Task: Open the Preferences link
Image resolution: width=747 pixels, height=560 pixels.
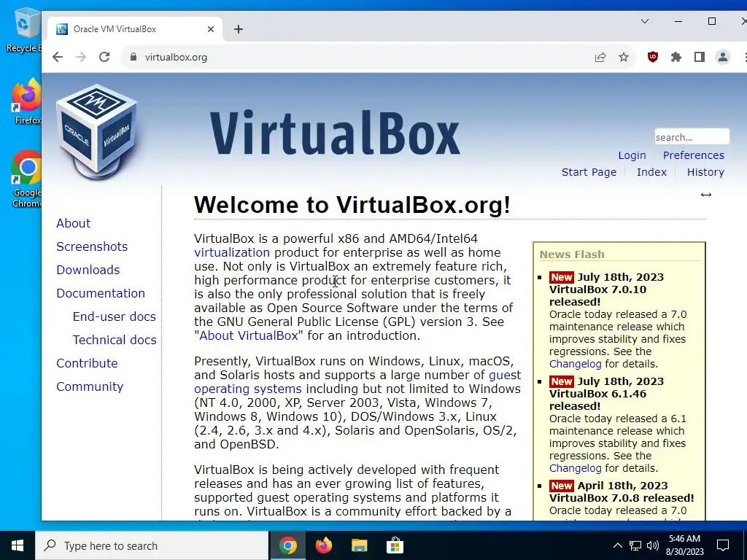Action: 693,155
